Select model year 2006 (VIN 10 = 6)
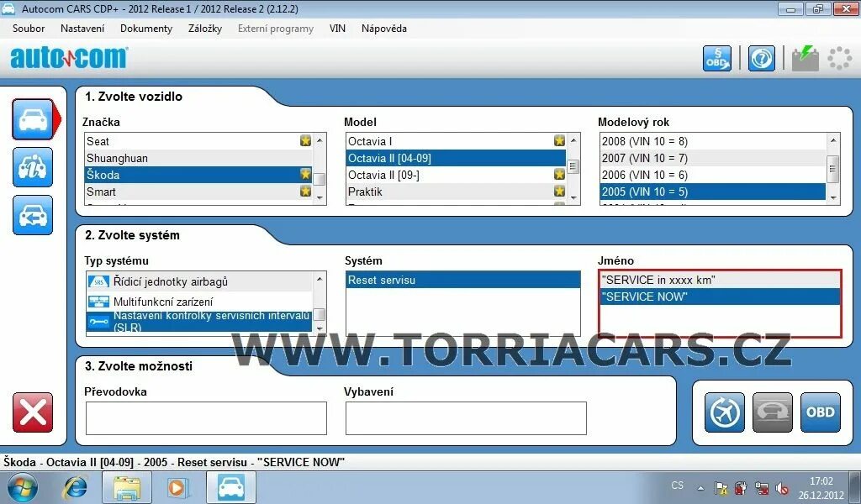The image size is (861, 504). coord(713,175)
